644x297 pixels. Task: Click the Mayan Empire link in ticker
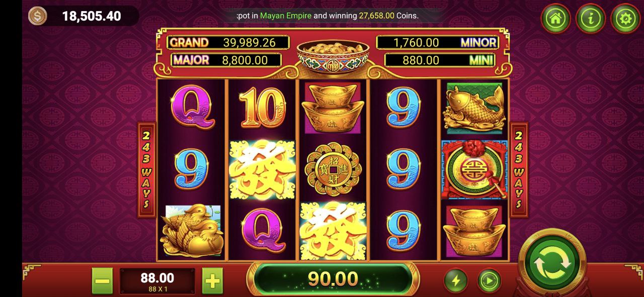click(x=286, y=16)
